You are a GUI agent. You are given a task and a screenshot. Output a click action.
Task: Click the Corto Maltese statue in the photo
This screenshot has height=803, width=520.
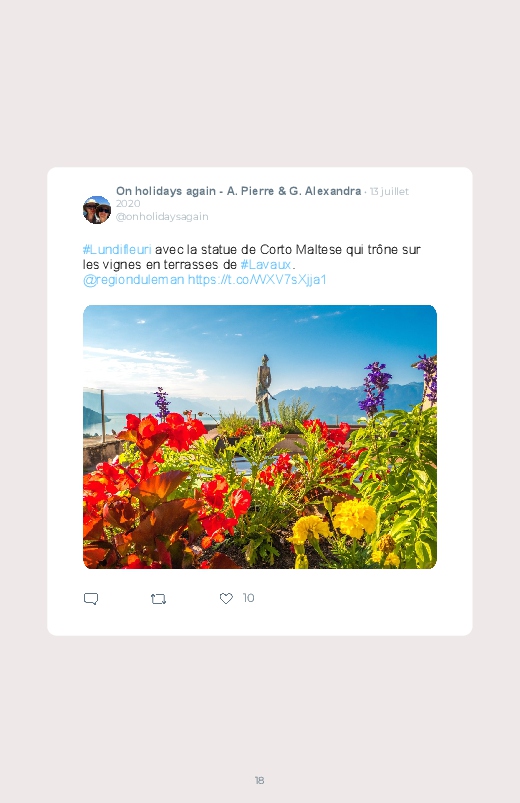click(263, 388)
